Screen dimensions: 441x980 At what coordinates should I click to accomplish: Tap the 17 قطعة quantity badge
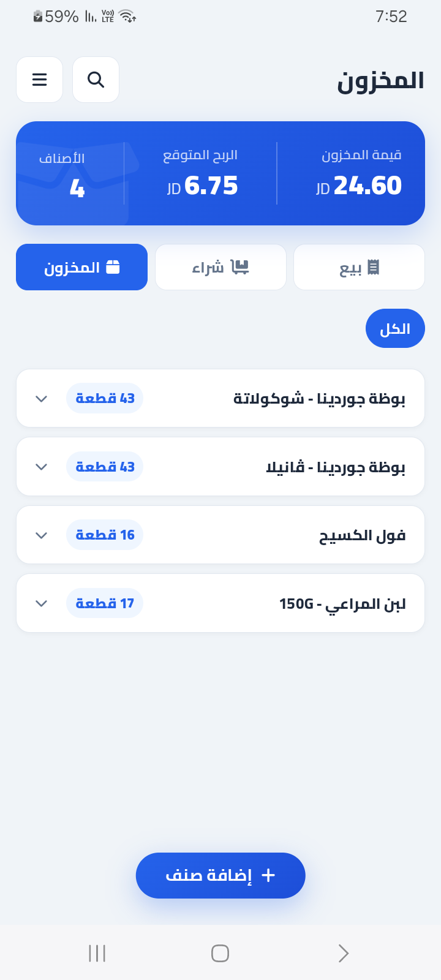[105, 603]
